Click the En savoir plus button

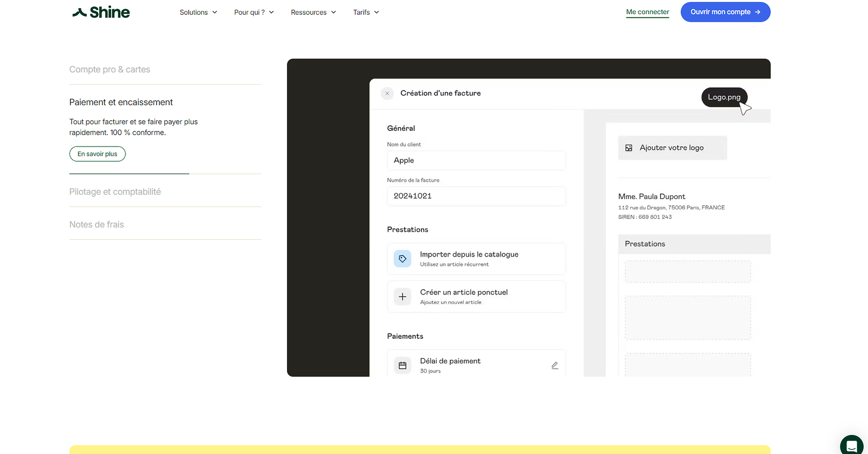tap(98, 154)
